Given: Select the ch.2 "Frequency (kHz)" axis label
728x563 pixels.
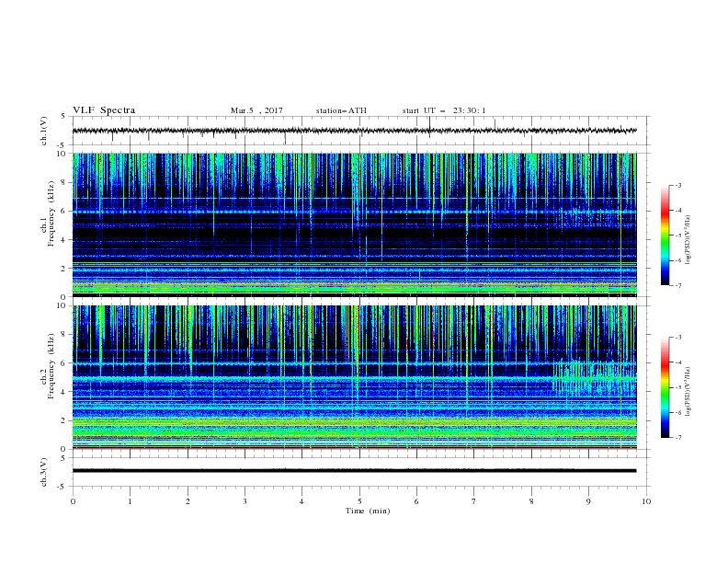Looking at the screenshot, I should pyautogui.click(x=51, y=365).
